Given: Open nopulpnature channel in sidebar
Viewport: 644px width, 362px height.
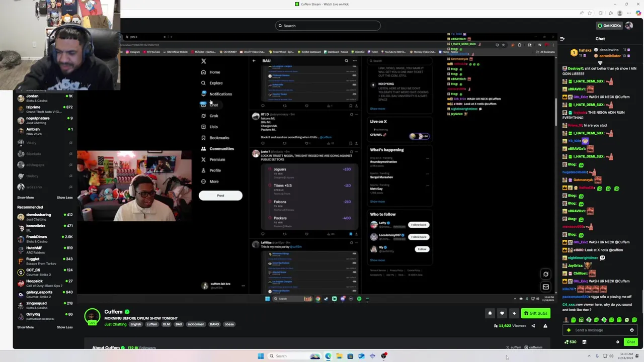Looking at the screenshot, I should (x=45, y=120).
